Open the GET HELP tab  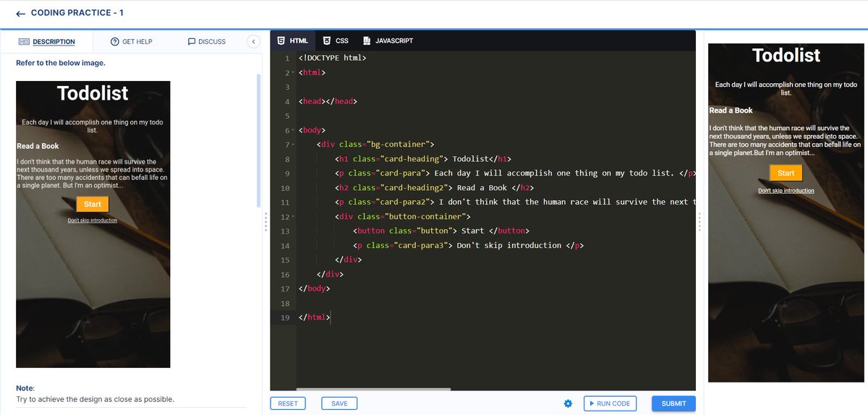pos(131,41)
